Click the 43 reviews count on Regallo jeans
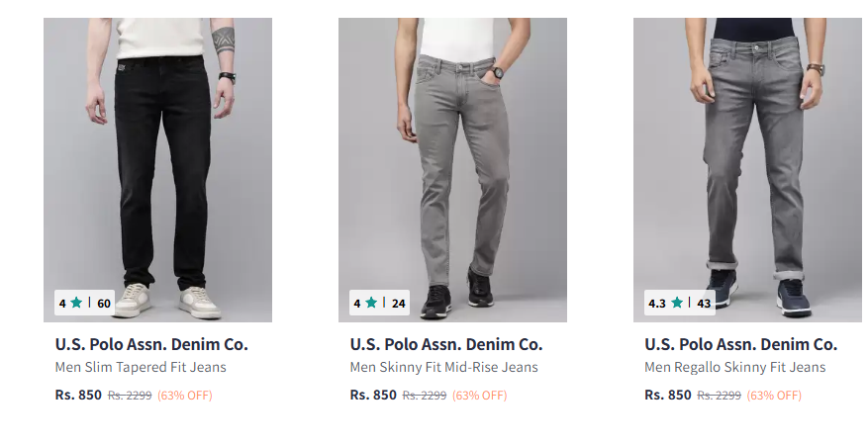 (704, 304)
